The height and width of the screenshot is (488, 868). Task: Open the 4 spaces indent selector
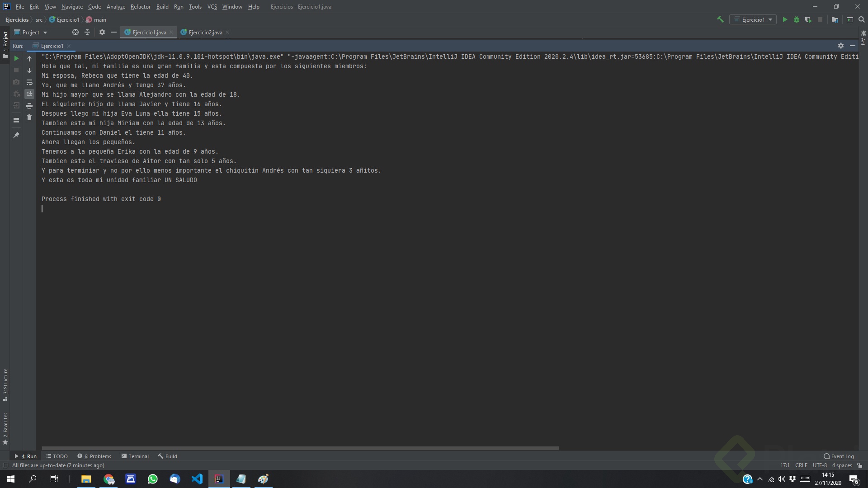(x=842, y=465)
